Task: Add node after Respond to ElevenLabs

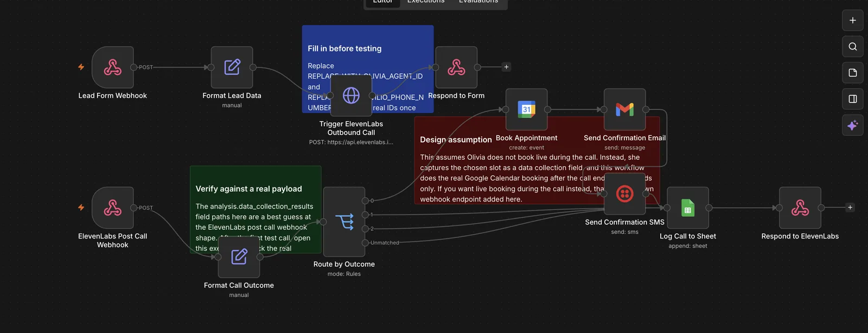Action: tap(850, 208)
